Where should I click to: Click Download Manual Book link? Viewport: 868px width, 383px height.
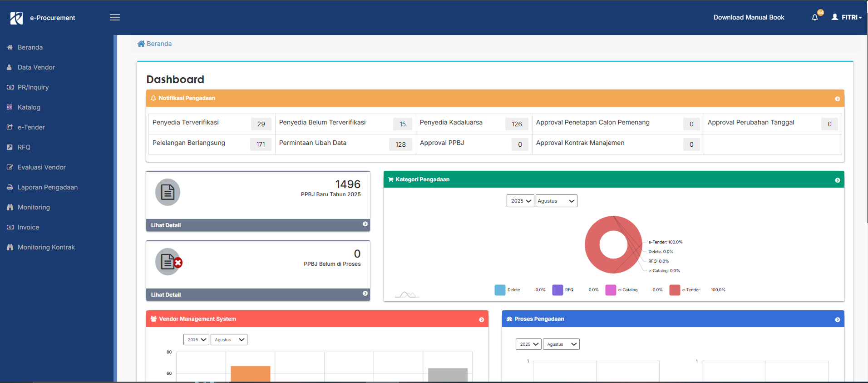[749, 17]
